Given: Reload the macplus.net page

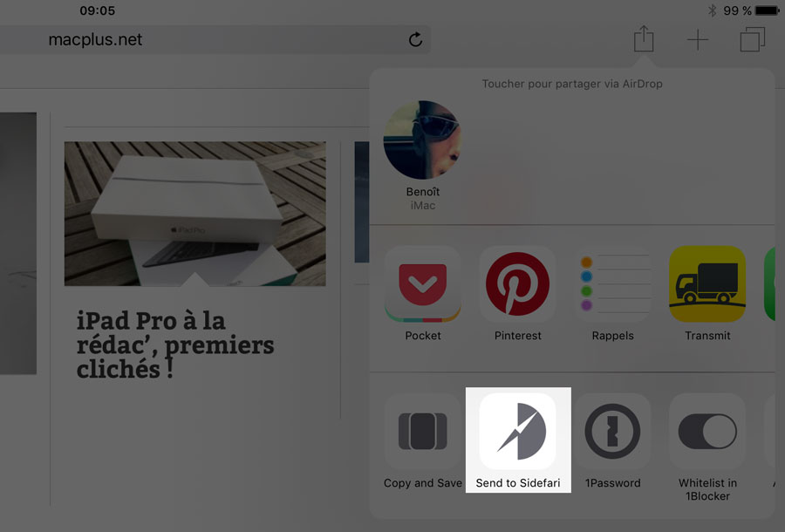Looking at the screenshot, I should pos(415,39).
